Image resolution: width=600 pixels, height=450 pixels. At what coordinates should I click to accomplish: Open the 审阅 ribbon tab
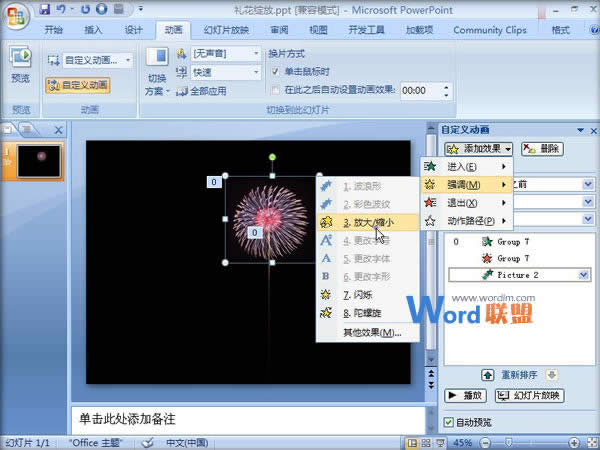pyautogui.click(x=279, y=30)
